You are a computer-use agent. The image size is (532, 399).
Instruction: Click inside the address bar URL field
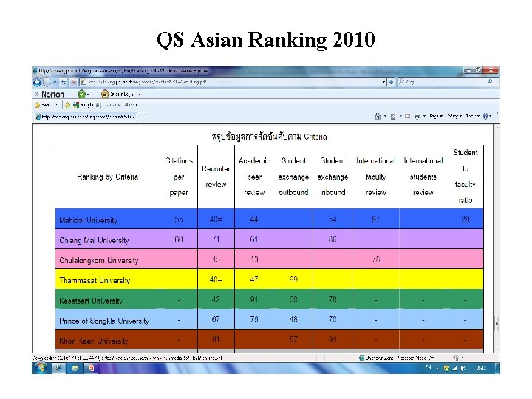(231, 82)
